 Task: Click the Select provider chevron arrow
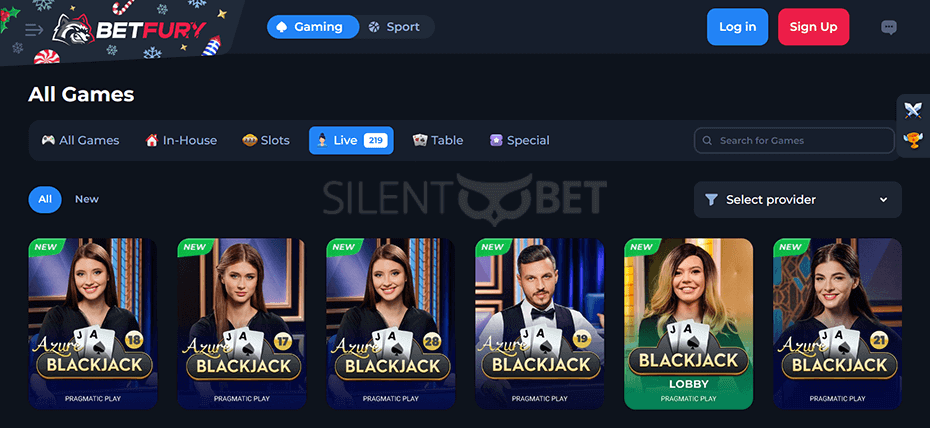[x=883, y=200]
